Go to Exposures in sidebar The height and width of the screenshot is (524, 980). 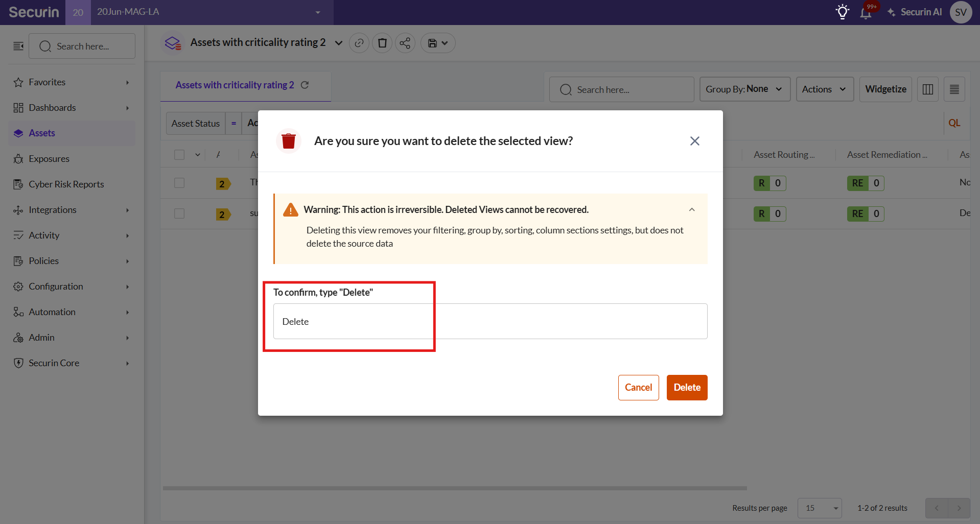point(72,159)
